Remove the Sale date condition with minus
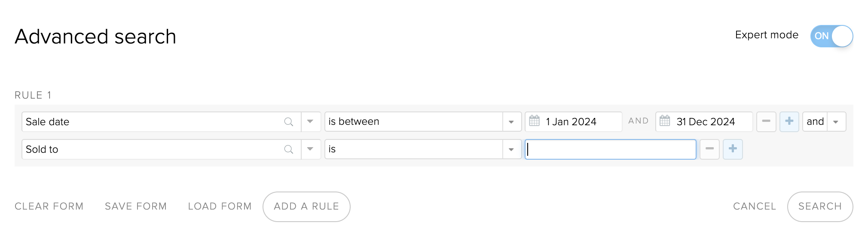Viewport: 868px width, 241px height. pos(766,121)
